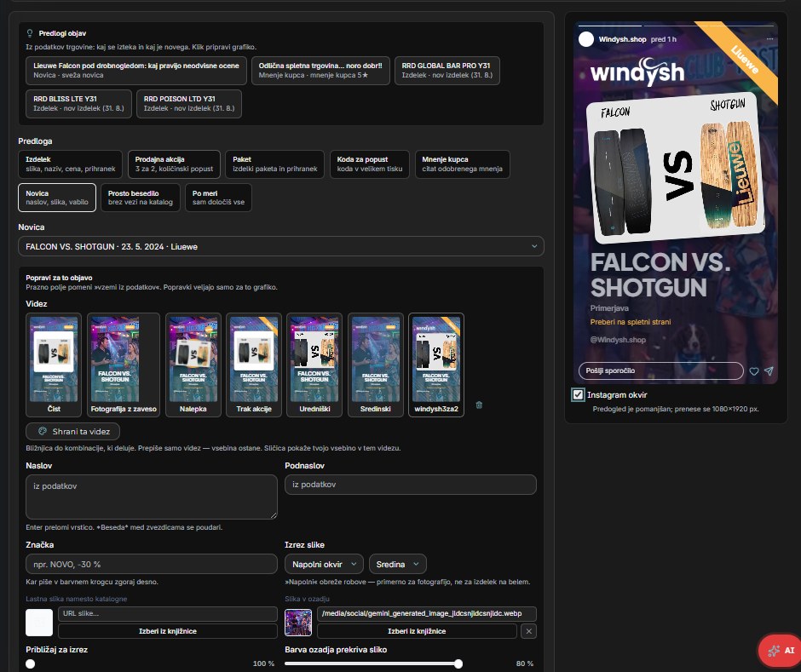Viewport: 801px width, 672px height.
Task: Open the Novica selection dropdown
Action: coord(281,247)
